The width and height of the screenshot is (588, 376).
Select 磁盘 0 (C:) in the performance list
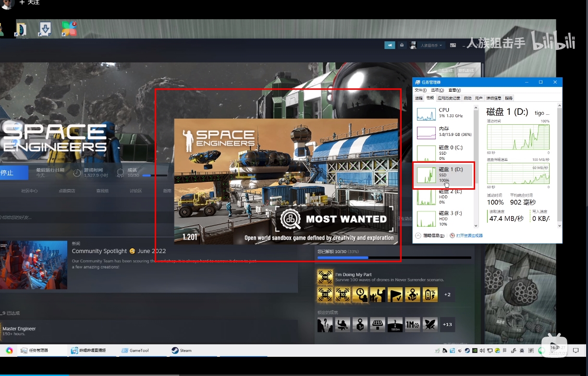click(x=444, y=153)
